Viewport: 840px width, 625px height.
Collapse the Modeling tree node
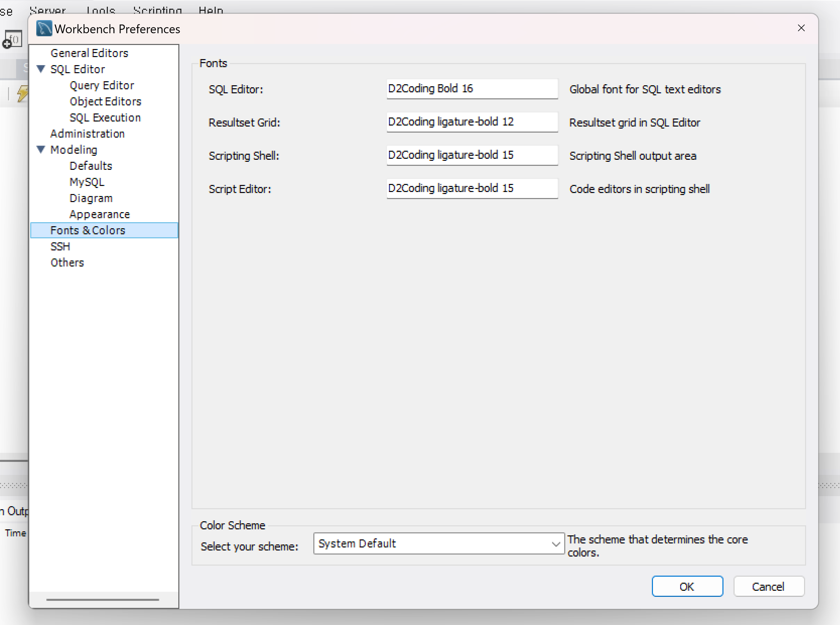tap(41, 149)
